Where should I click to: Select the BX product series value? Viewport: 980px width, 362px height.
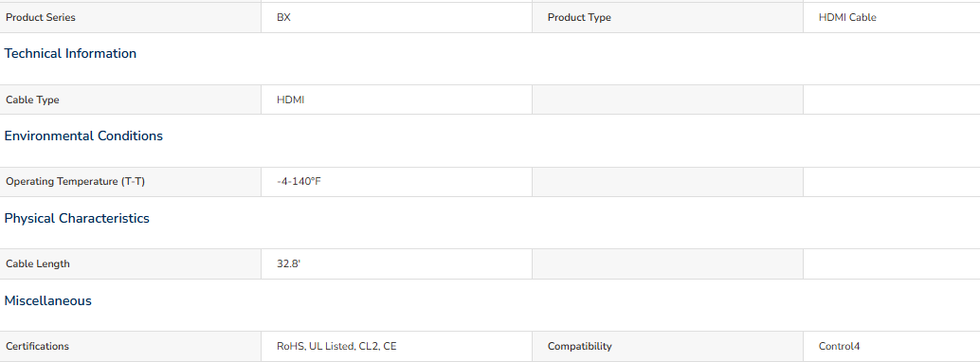(x=283, y=17)
